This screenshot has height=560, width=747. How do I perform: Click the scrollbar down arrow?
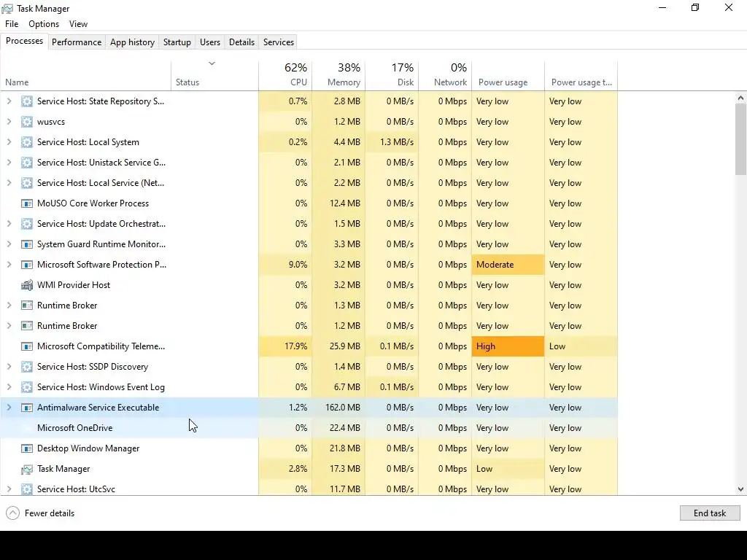pos(740,489)
